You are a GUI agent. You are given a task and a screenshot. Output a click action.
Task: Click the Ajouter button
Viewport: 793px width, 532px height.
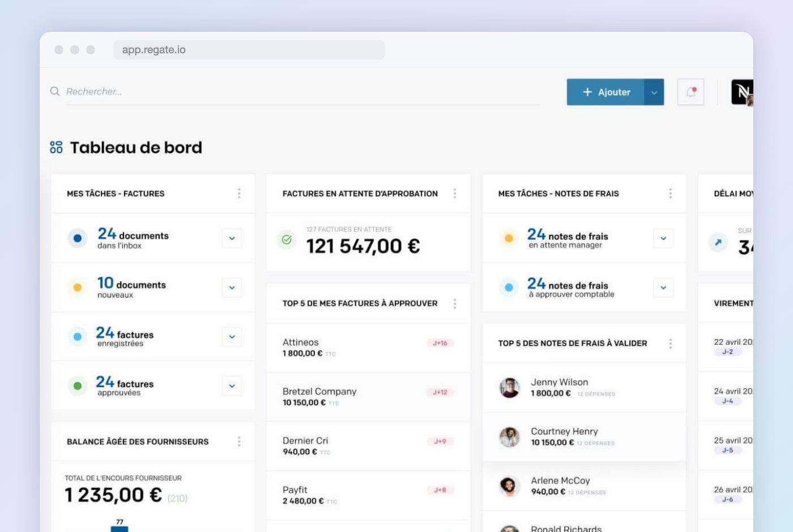(x=606, y=92)
